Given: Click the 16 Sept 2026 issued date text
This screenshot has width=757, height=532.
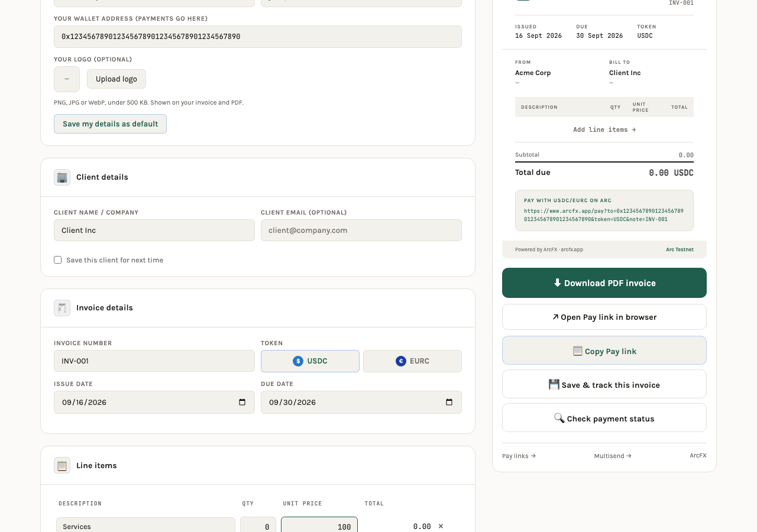Looking at the screenshot, I should coord(538,35).
